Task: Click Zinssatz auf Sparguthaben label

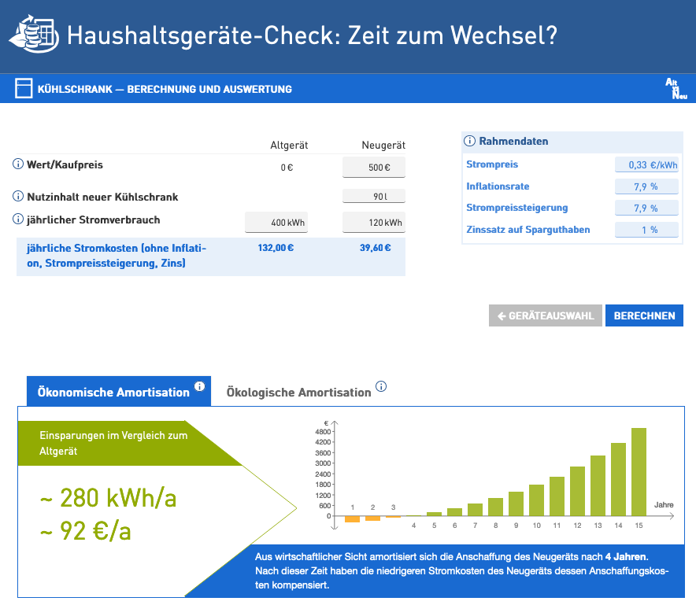Action: 528,230
